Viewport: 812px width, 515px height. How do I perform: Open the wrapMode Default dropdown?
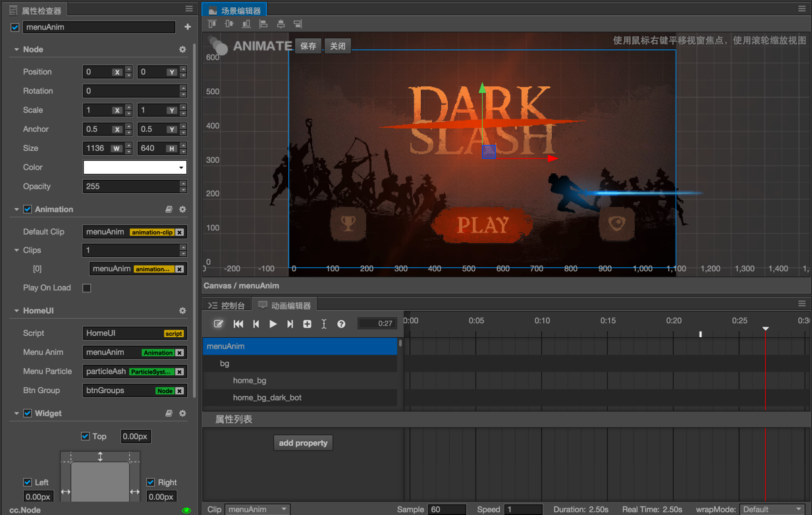click(x=772, y=509)
